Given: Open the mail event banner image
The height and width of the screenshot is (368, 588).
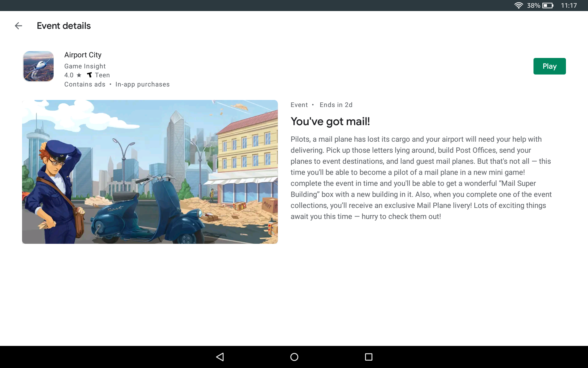Looking at the screenshot, I should [x=150, y=172].
